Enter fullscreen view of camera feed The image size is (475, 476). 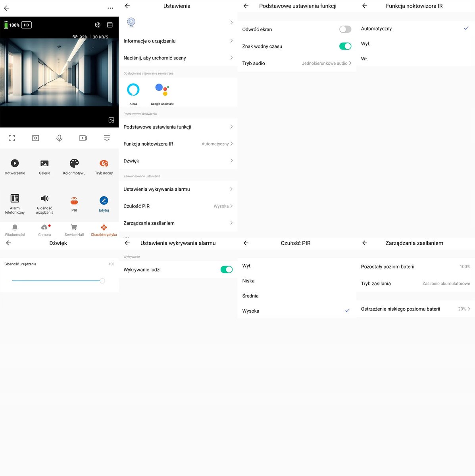(x=12, y=138)
